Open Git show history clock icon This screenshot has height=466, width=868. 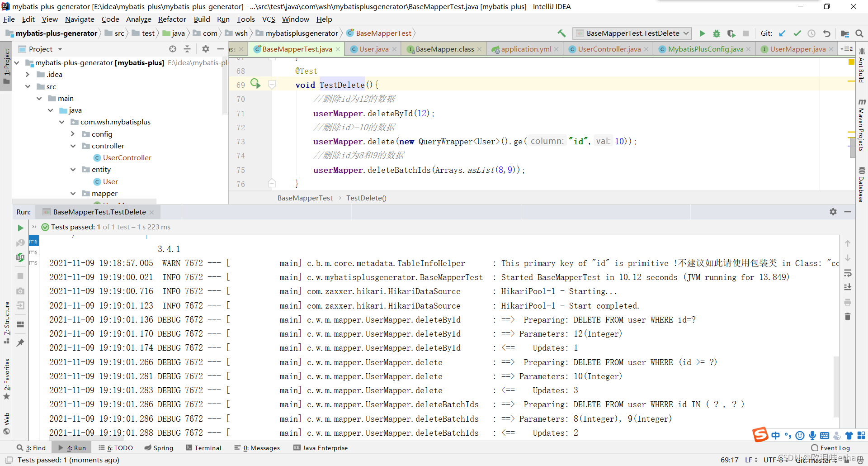coord(811,33)
